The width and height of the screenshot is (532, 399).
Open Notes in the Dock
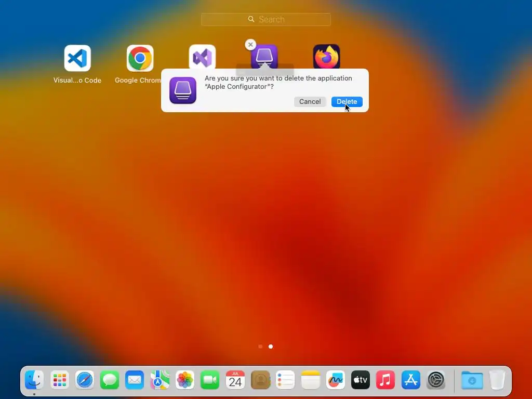click(311, 380)
